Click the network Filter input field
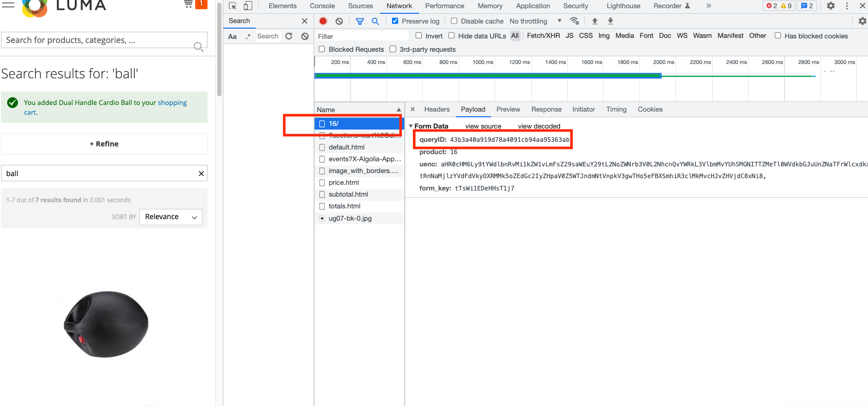 click(x=362, y=36)
